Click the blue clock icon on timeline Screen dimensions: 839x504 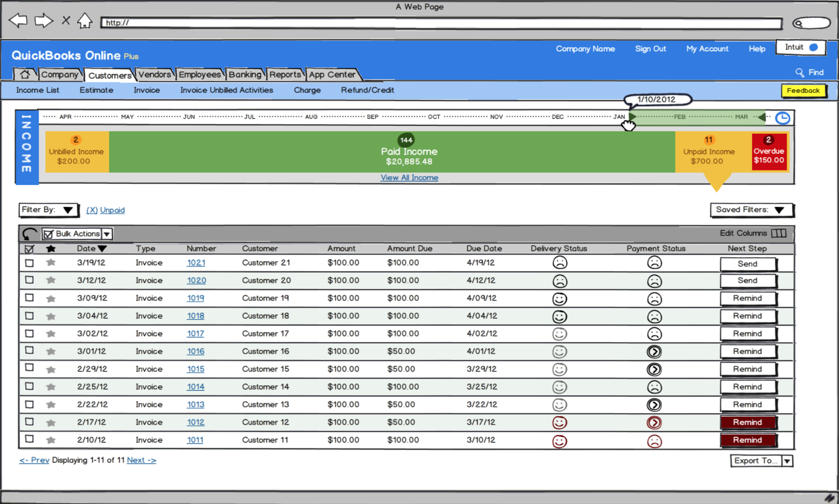[782, 118]
